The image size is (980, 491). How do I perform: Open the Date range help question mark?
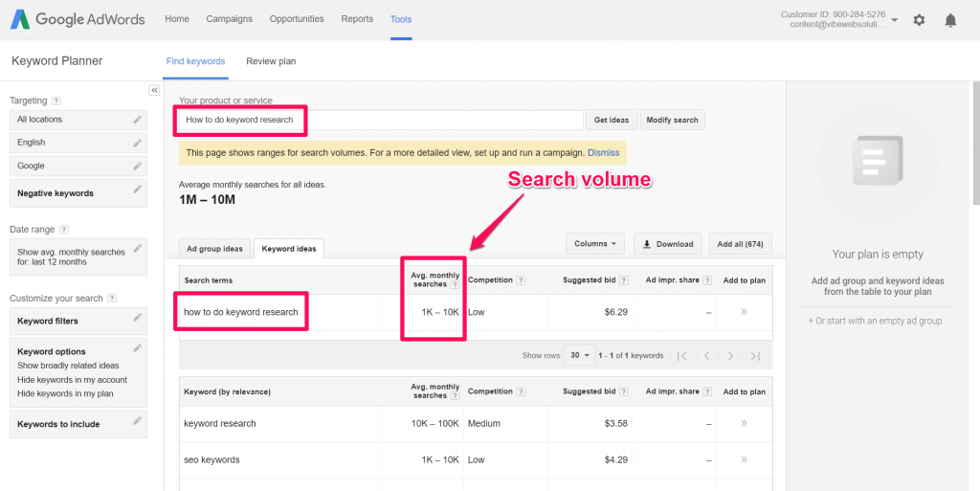pos(64,230)
